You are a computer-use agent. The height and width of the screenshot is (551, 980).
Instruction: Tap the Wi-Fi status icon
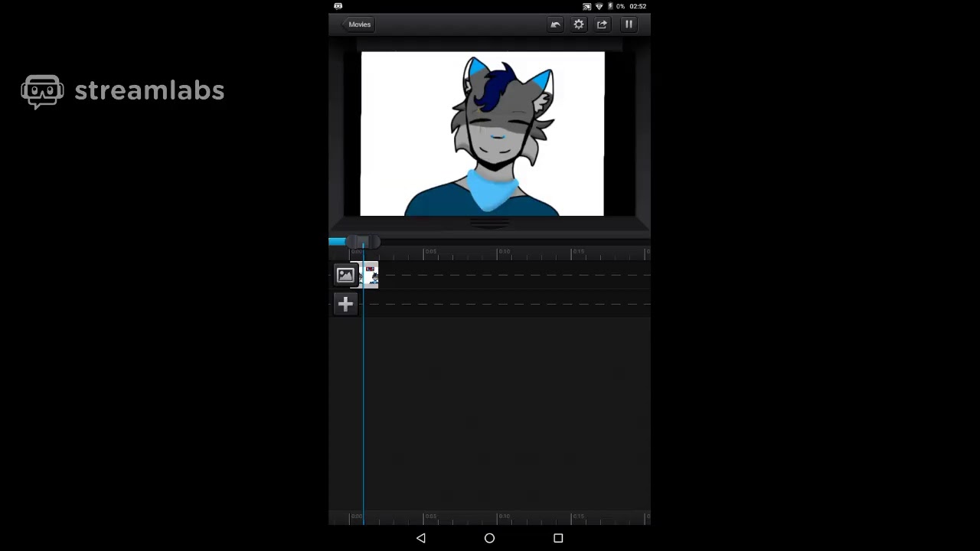pos(599,6)
